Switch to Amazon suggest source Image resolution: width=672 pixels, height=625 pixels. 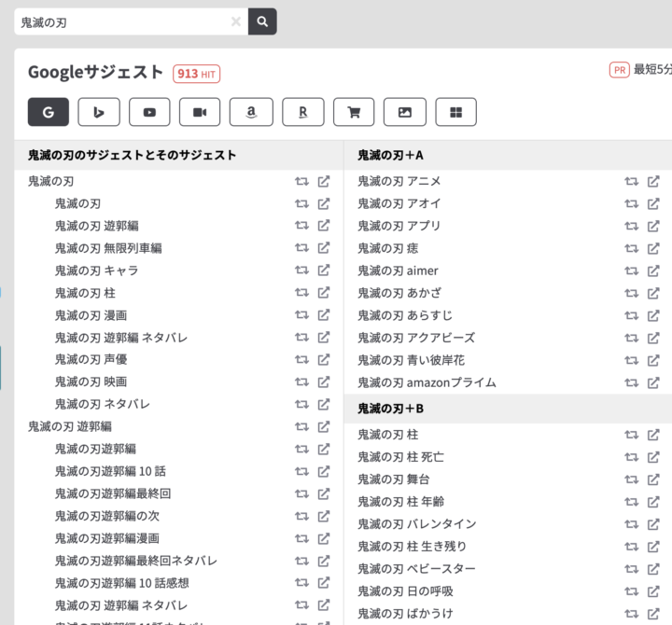(x=251, y=112)
